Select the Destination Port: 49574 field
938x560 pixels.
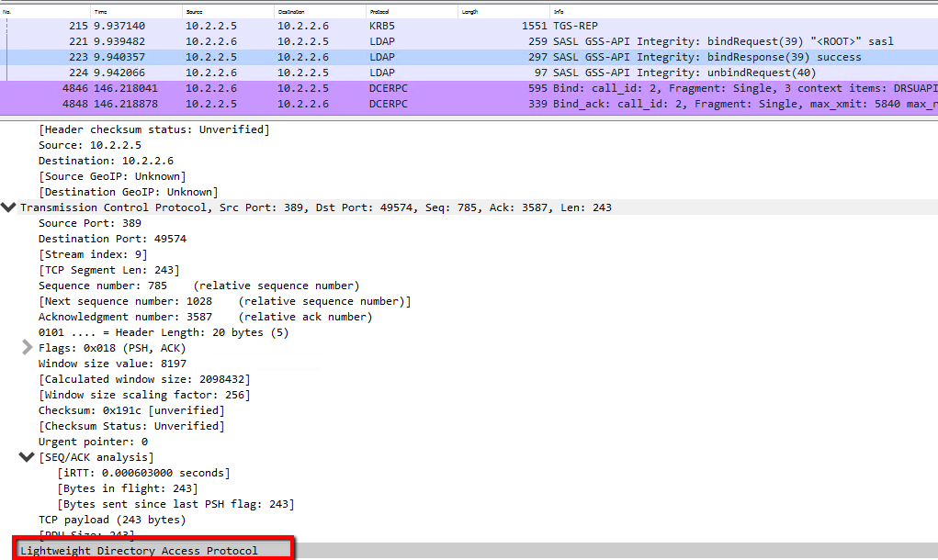click(112, 239)
